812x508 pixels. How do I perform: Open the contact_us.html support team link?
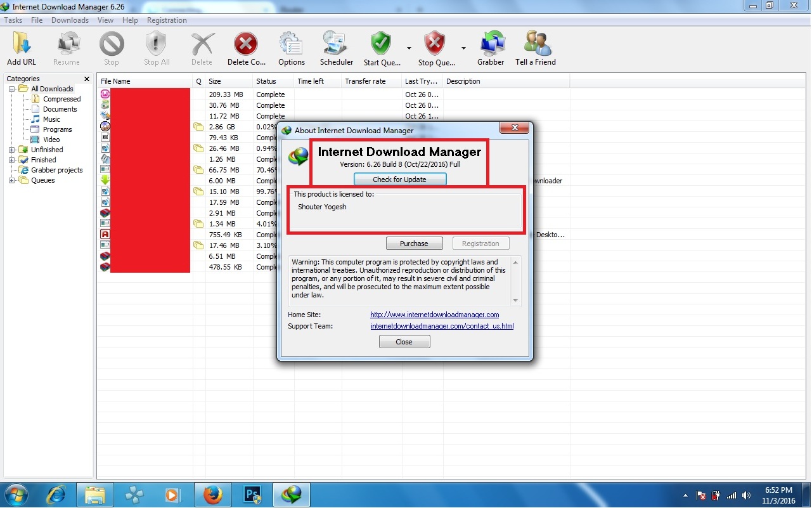coord(442,326)
